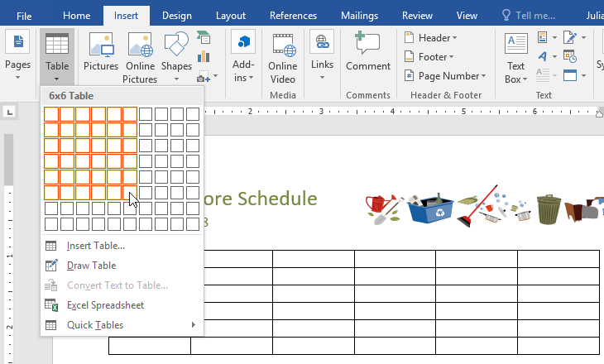The width and height of the screenshot is (604, 364).
Task: Select Draw Table menu option
Action: click(x=91, y=266)
